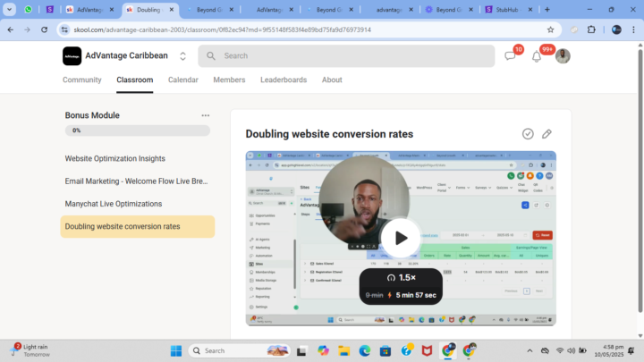Open the chat messages icon
The height and width of the screenshot is (362, 644).
click(510, 56)
